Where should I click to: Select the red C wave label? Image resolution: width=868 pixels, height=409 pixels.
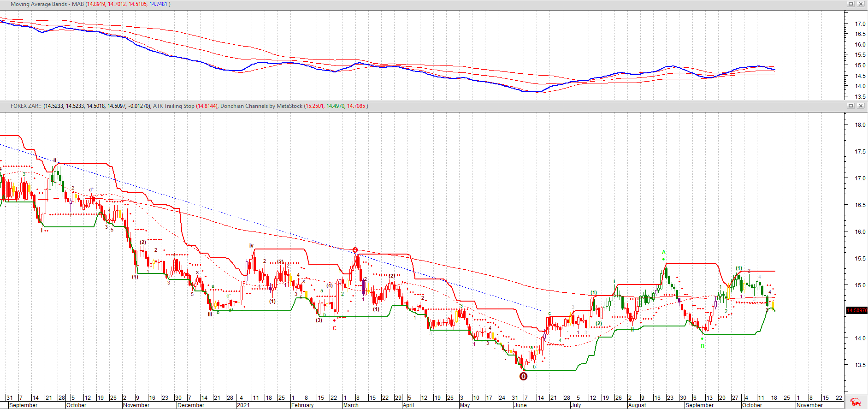(335, 328)
